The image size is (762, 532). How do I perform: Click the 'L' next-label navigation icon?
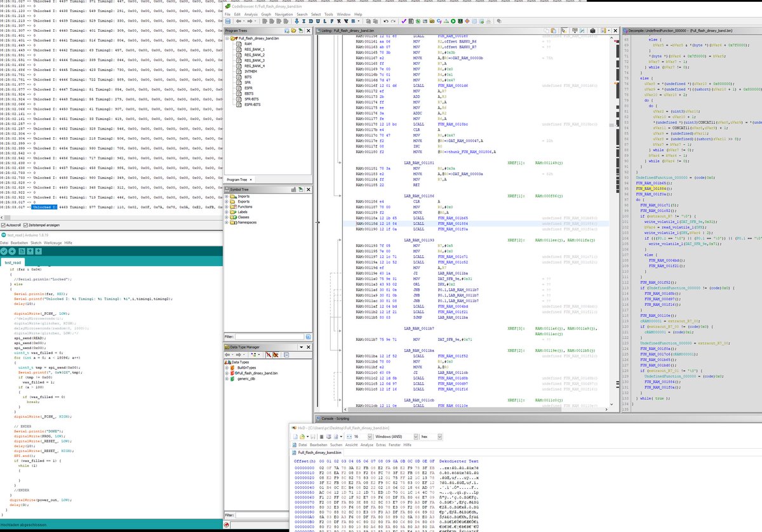325,21
